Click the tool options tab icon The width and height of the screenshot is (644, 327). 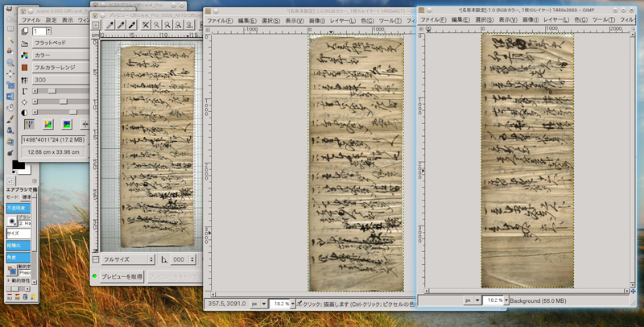(x=10, y=181)
